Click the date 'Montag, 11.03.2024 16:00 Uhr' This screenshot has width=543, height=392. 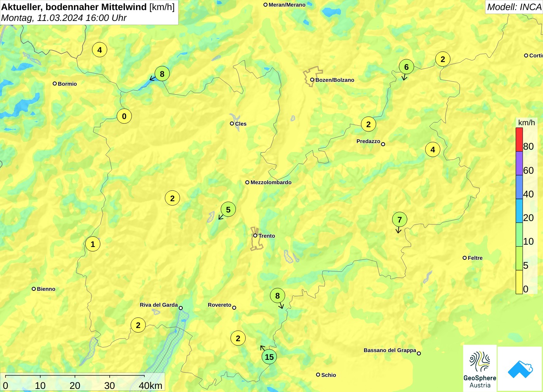tap(64, 18)
